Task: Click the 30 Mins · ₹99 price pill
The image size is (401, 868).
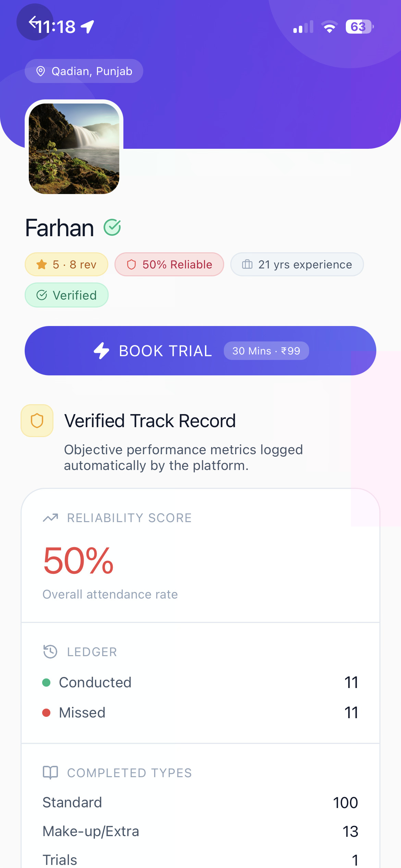Action: tap(266, 351)
